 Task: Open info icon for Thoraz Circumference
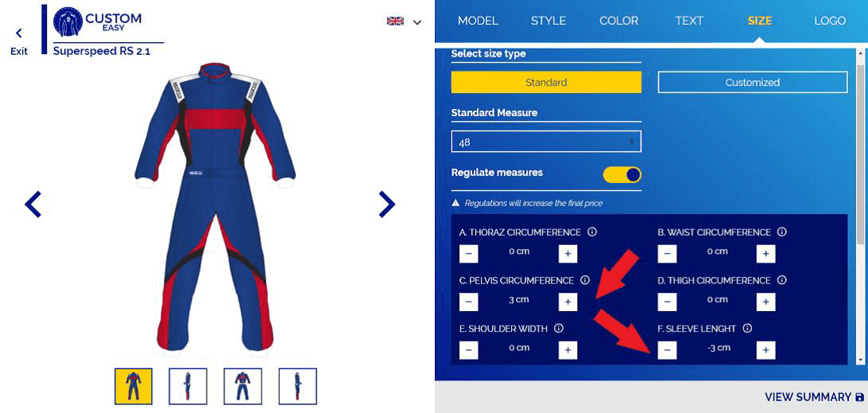591,232
